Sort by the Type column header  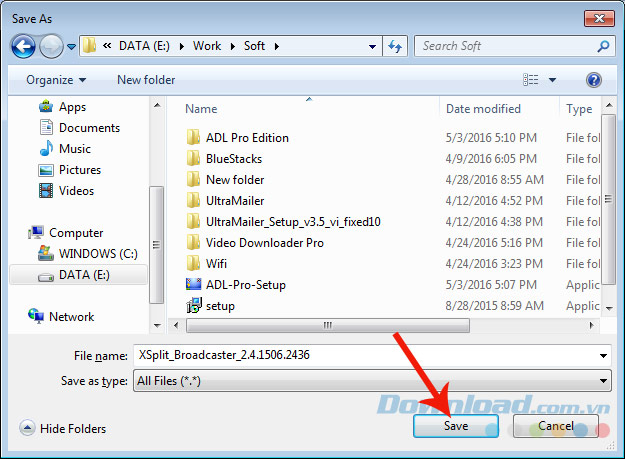point(579,109)
